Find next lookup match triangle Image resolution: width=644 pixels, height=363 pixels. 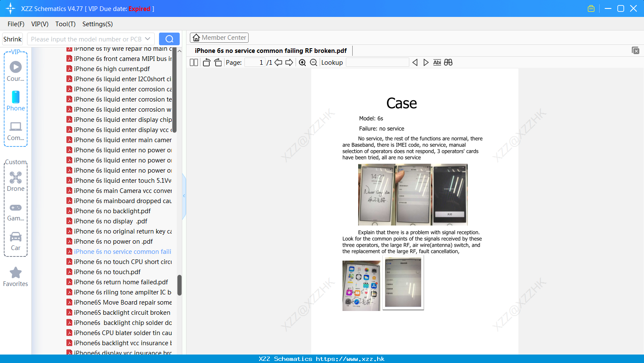426,63
